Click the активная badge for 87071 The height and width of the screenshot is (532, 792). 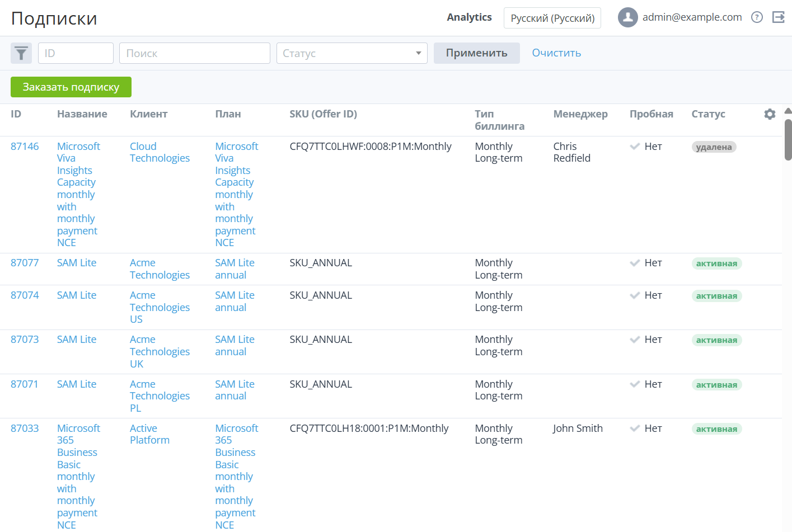717,385
